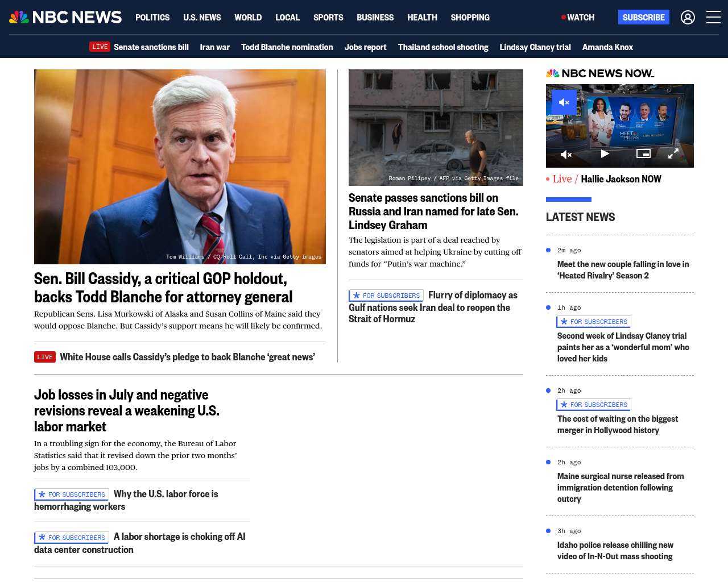Open the Politics section

tap(152, 18)
